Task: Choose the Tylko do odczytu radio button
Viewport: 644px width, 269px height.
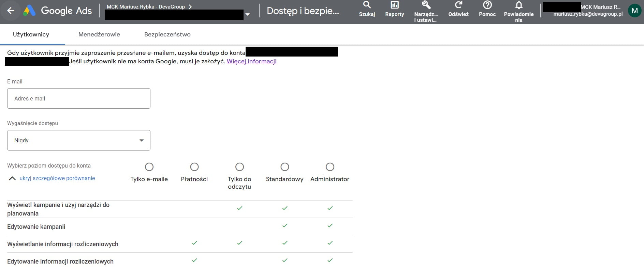Action: point(239,167)
